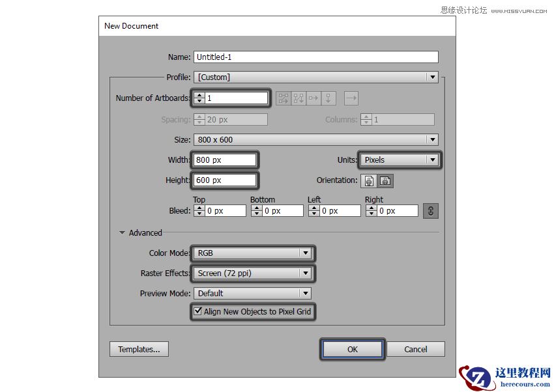This screenshot has height=392, width=554.
Task: Click the Cancel button
Action: (416, 349)
